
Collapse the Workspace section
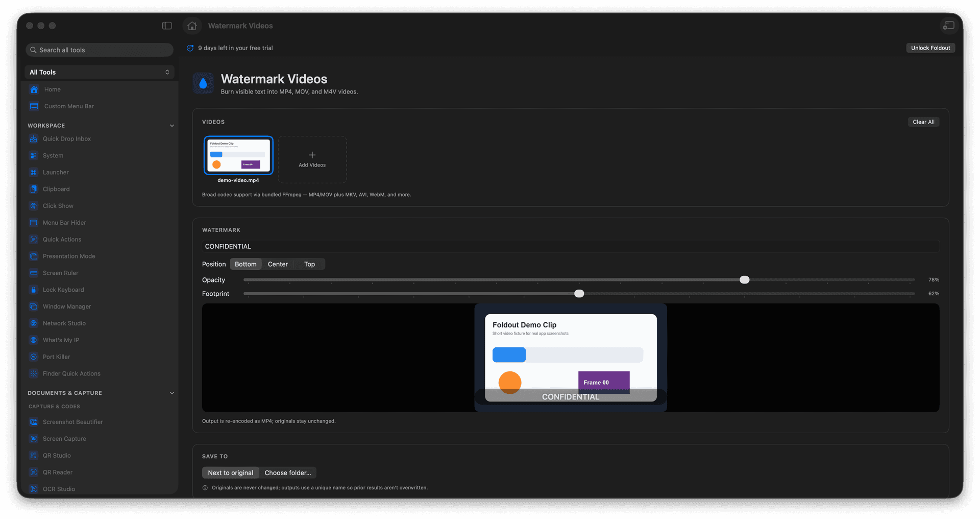click(172, 126)
